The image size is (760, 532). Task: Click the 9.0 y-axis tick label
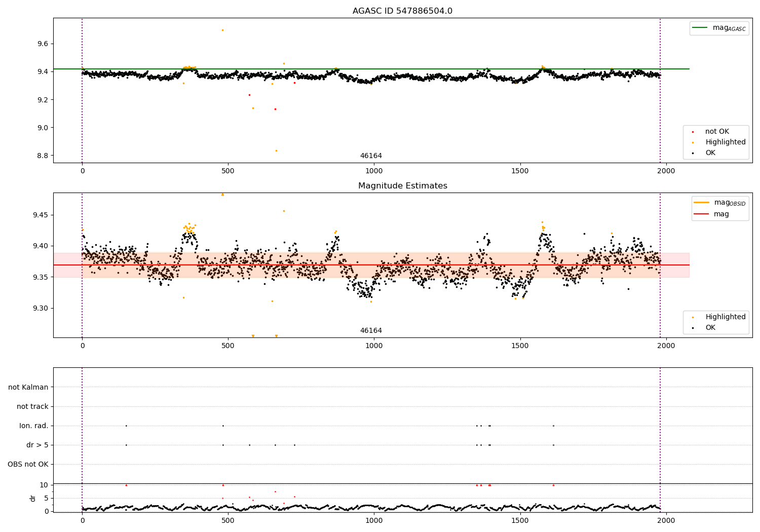43,128
